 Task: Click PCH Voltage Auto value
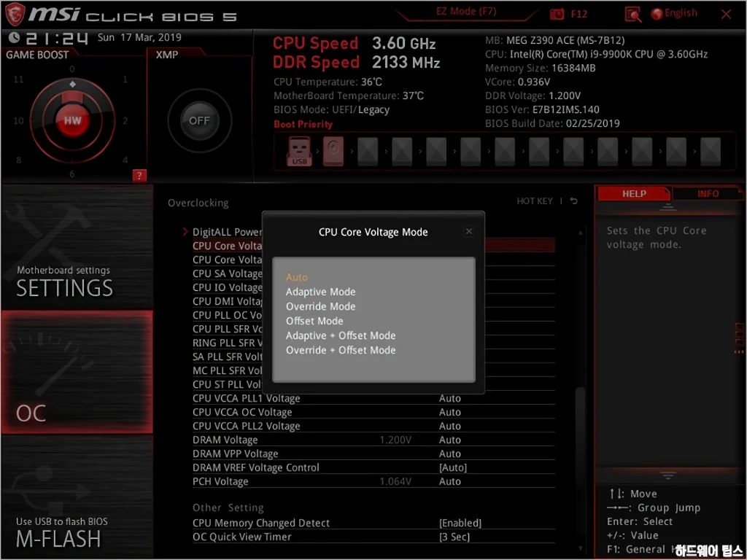click(449, 481)
